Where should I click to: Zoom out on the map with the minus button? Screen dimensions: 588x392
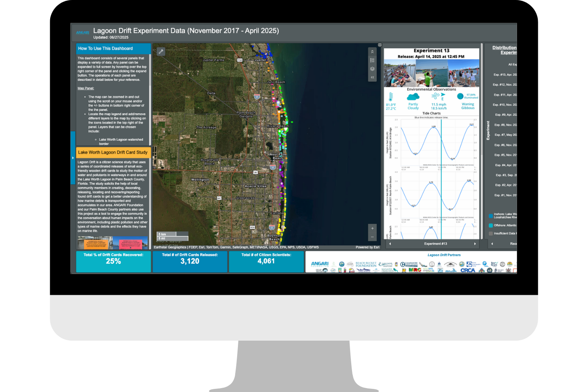click(372, 237)
